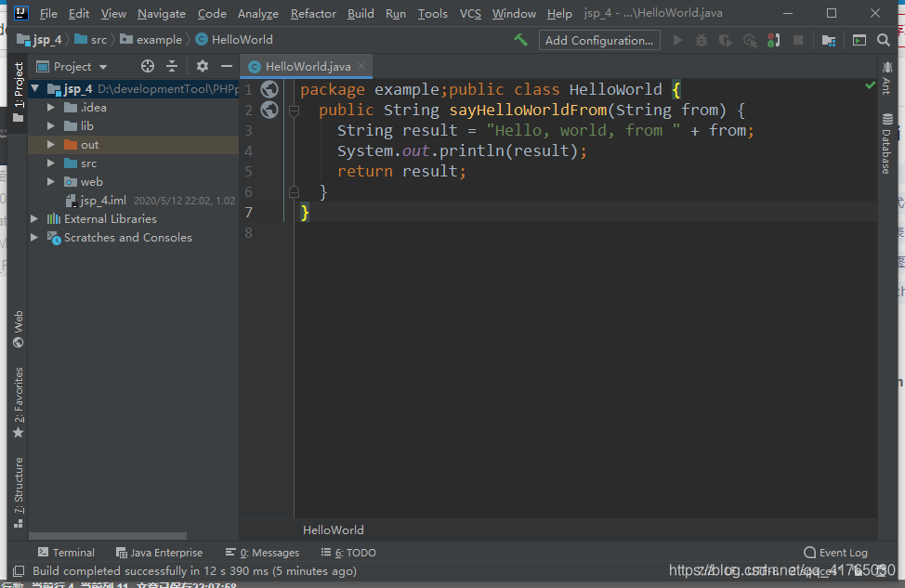Click the closing brace on editor line 7
Viewport: 905px width, 588px height.
click(x=305, y=213)
